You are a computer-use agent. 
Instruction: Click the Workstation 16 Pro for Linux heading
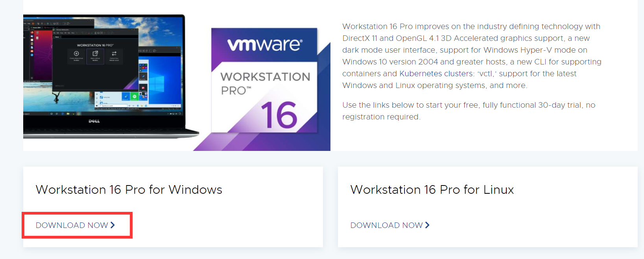pyautogui.click(x=432, y=189)
